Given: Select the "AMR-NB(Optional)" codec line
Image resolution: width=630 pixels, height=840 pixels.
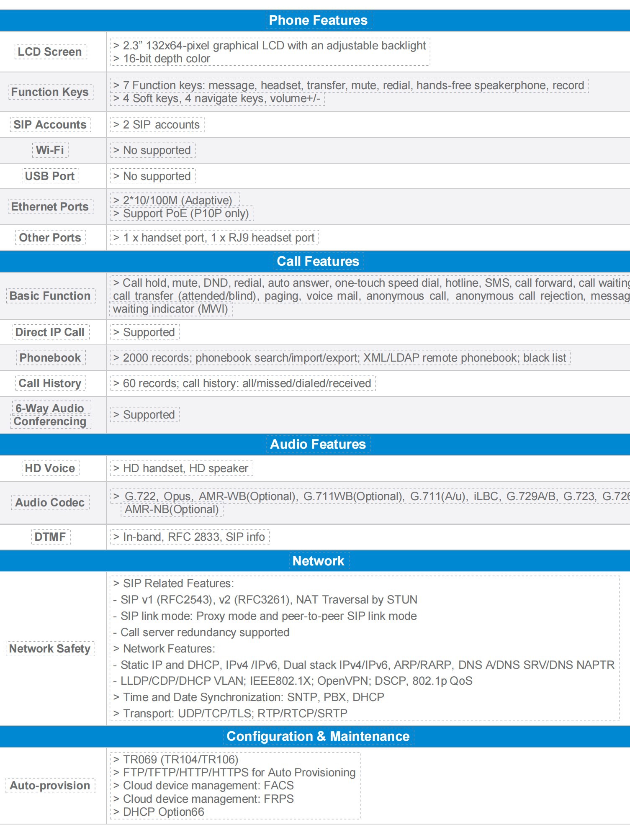Looking at the screenshot, I should pyautogui.click(x=172, y=509).
